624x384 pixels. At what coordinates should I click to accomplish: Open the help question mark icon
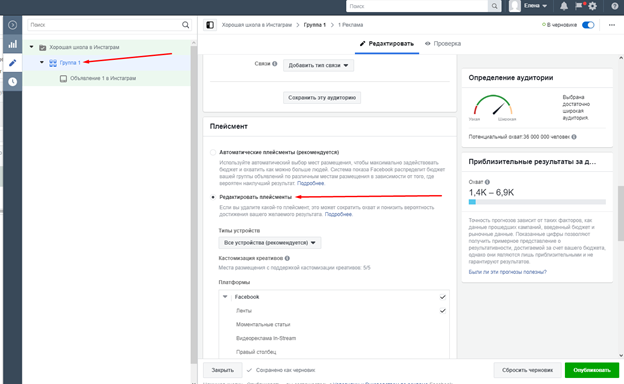[x=615, y=6]
